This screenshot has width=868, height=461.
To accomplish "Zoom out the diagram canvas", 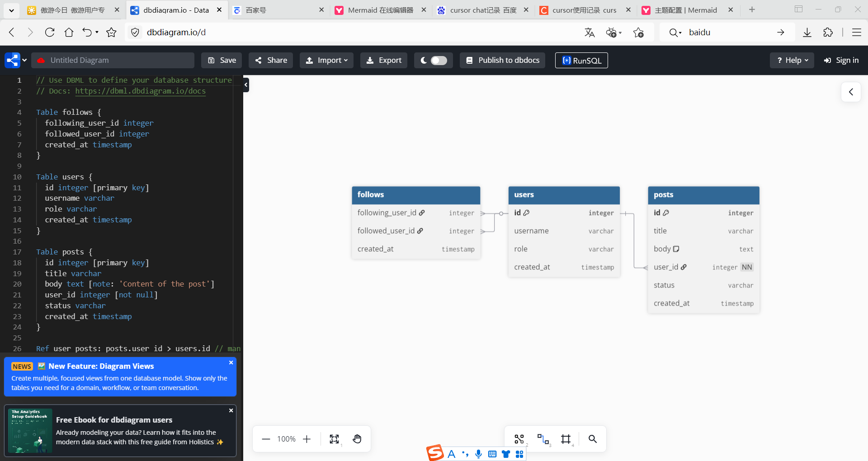I will click(x=266, y=439).
